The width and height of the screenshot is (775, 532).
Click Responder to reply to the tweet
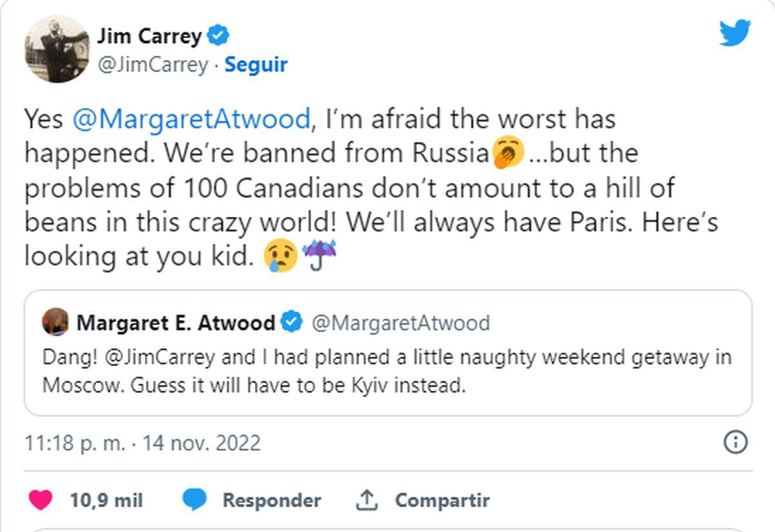[x=271, y=500]
